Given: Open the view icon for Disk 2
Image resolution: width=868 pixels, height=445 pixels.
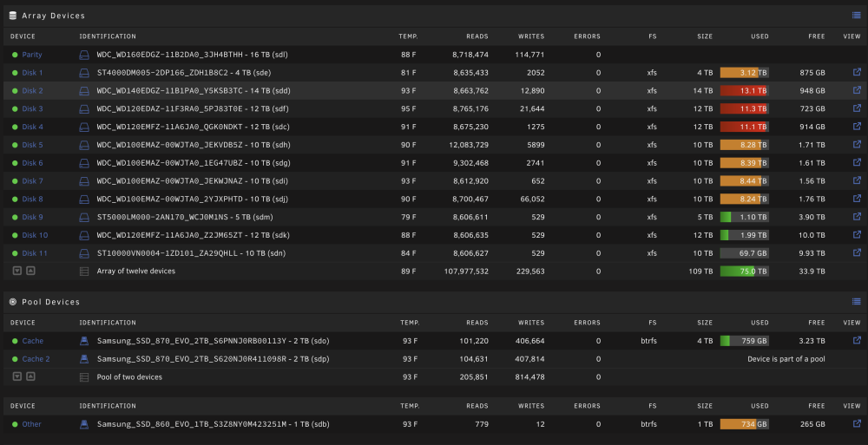Looking at the screenshot, I should click(857, 90).
